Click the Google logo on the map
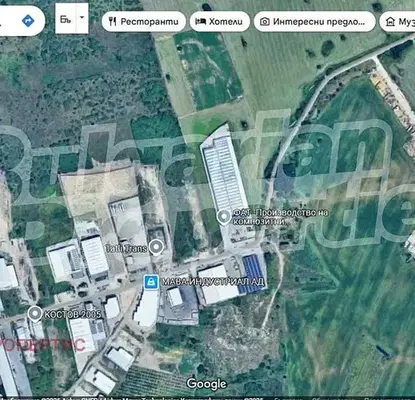 206,384
